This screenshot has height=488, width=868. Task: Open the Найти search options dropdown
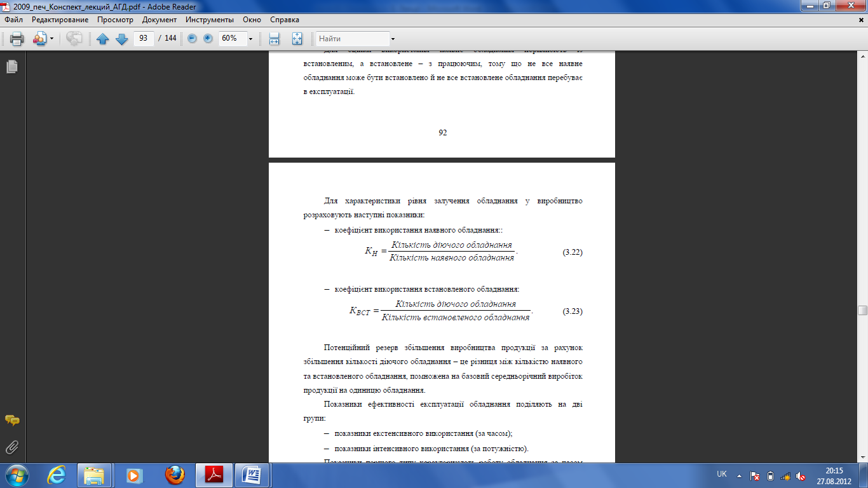click(x=393, y=39)
